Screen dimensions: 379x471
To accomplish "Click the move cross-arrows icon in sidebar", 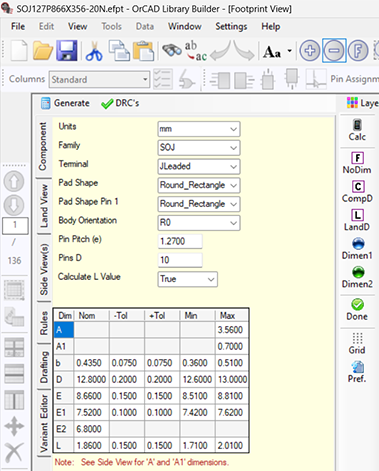I will coord(14,426).
